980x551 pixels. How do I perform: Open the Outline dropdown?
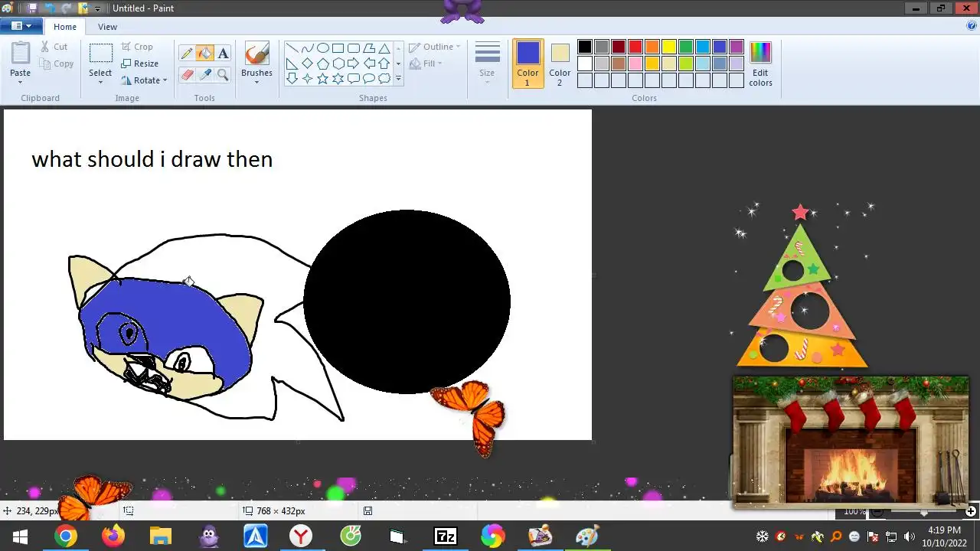(x=435, y=47)
